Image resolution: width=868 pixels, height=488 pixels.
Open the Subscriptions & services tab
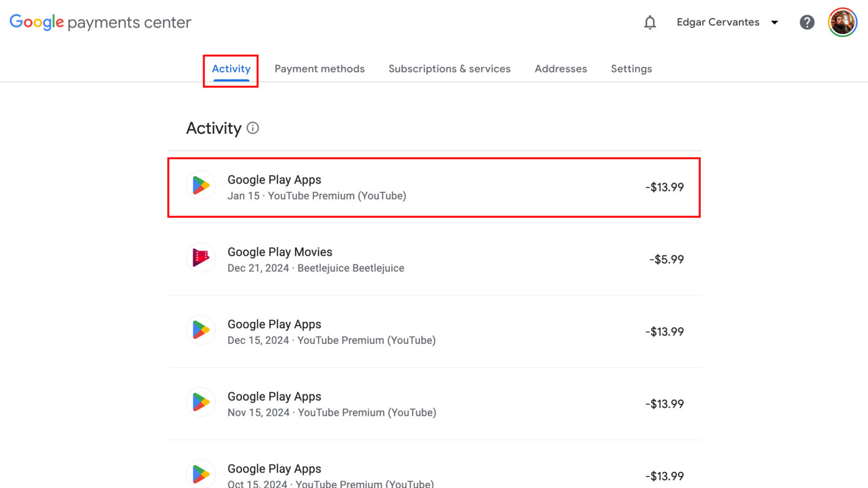point(449,68)
